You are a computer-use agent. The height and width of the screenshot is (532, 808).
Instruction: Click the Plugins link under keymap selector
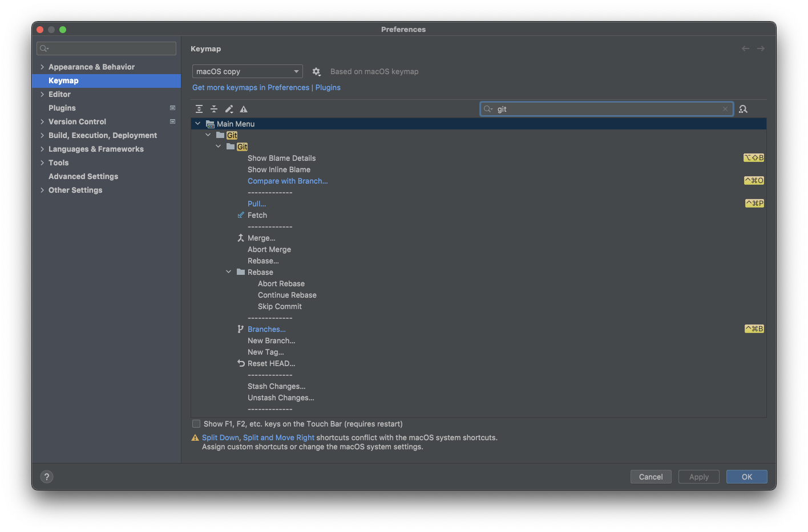point(328,87)
